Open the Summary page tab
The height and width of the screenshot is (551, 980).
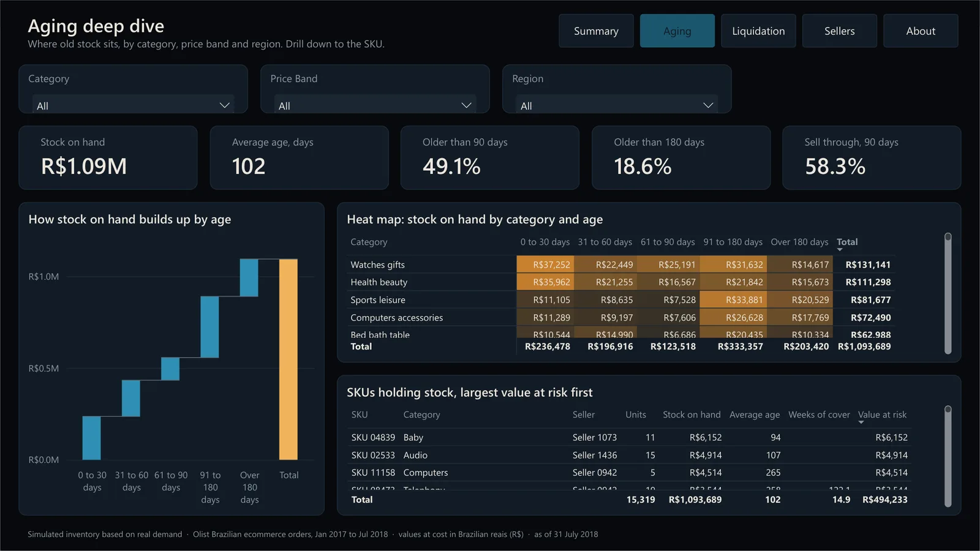click(x=596, y=31)
